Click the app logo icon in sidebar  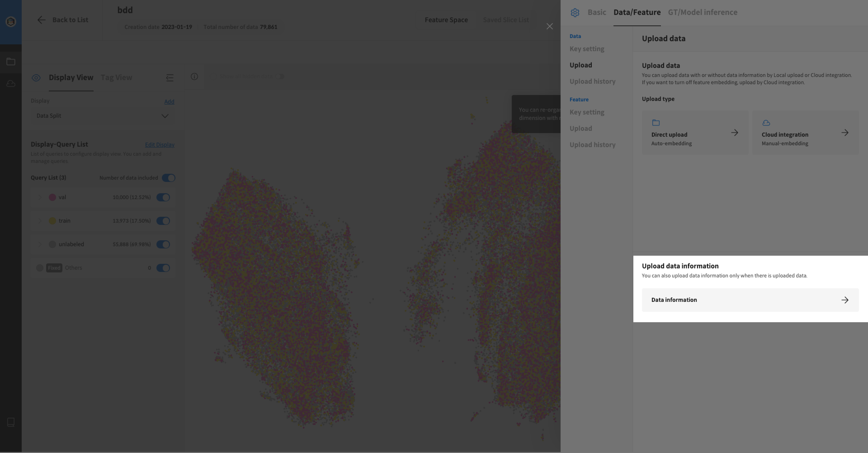pos(11,21)
